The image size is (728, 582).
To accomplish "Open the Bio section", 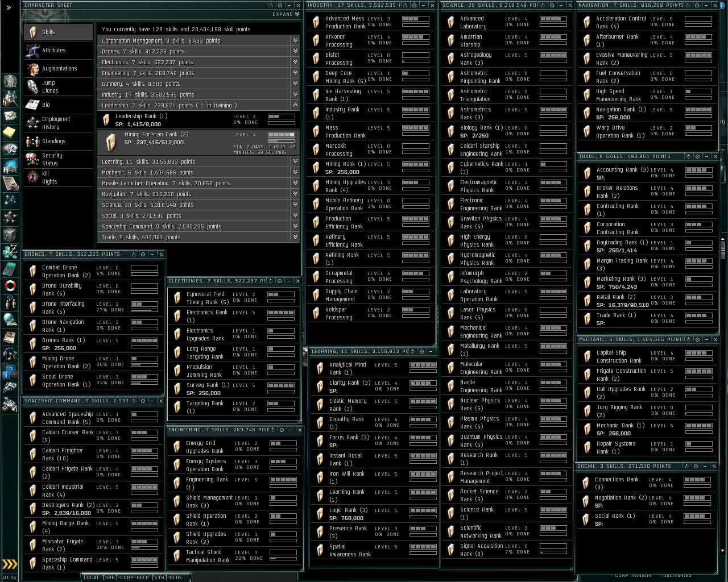I will (58, 105).
